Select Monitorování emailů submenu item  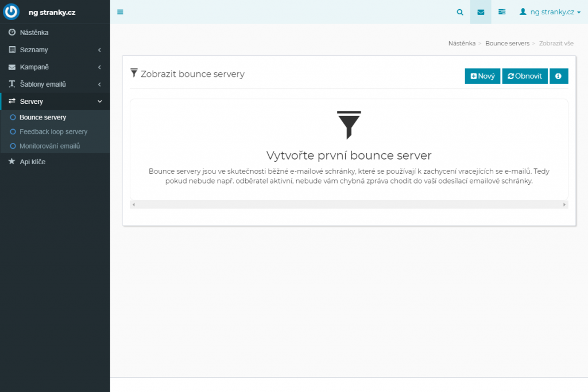[x=49, y=146]
